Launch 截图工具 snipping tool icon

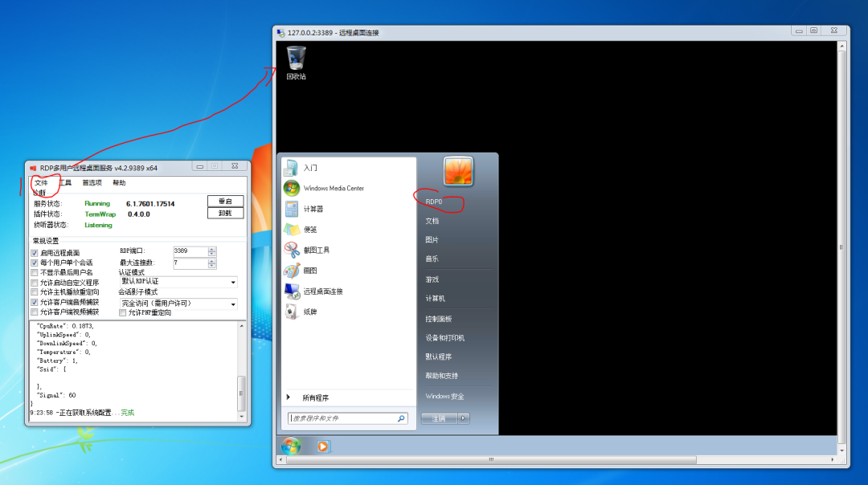pyautogui.click(x=291, y=250)
